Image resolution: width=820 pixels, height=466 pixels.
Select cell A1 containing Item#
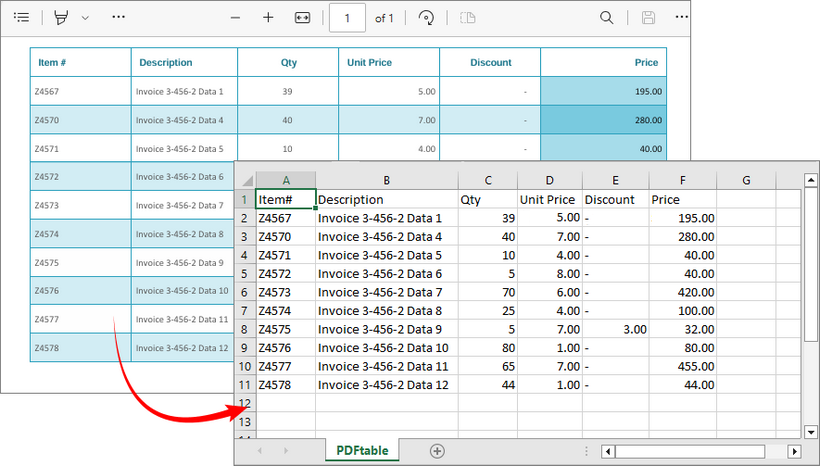click(286, 199)
